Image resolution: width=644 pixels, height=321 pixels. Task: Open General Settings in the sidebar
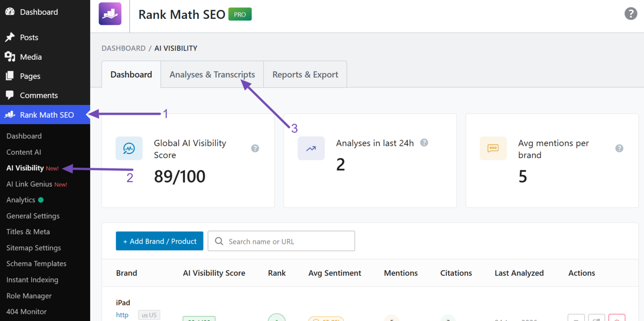pos(33,216)
